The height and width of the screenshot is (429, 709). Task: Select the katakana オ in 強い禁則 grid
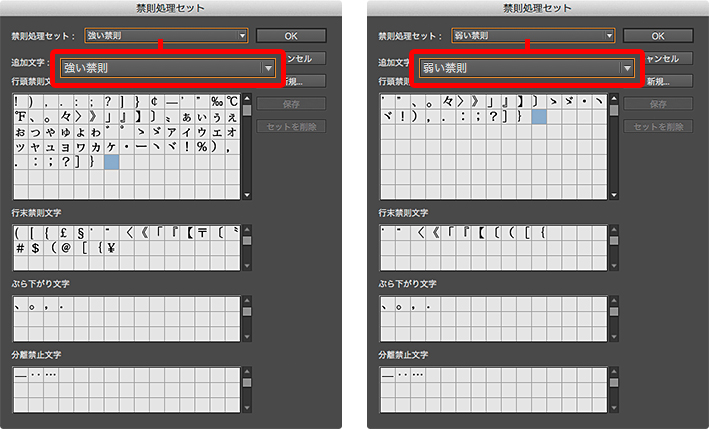pyautogui.click(x=232, y=132)
